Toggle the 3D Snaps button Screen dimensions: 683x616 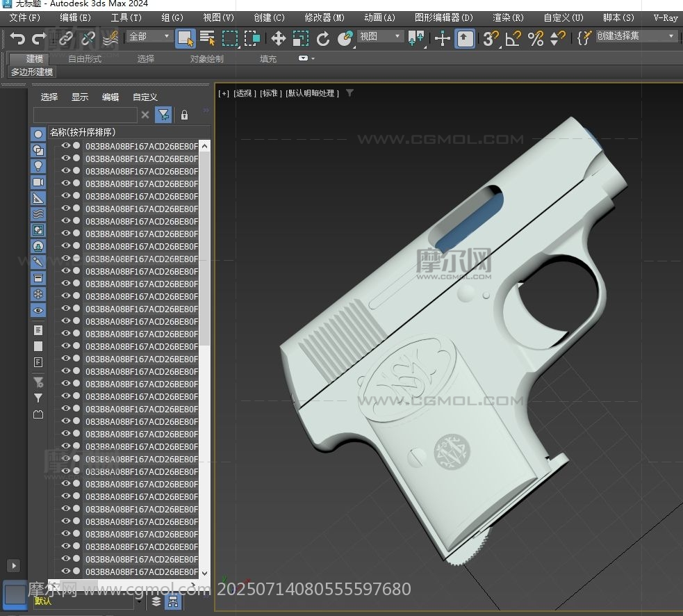[x=491, y=38]
